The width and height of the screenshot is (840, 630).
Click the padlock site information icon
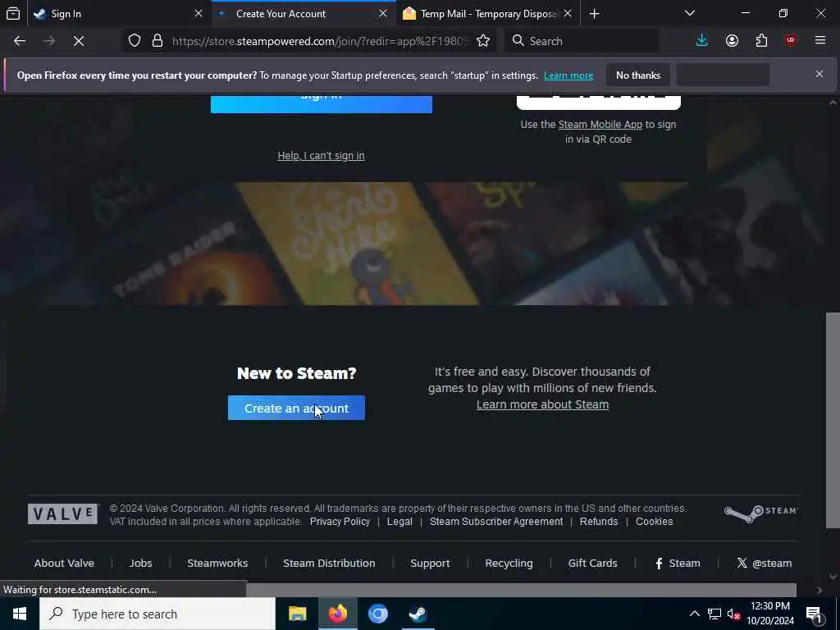157,41
